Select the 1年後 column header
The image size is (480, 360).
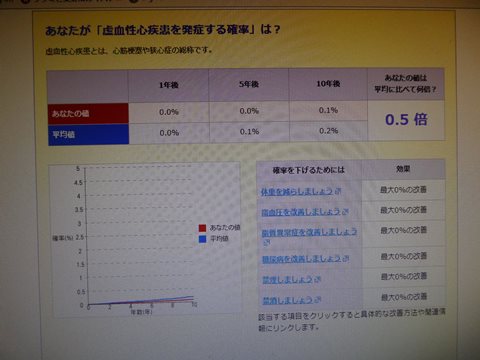tap(168, 85)
